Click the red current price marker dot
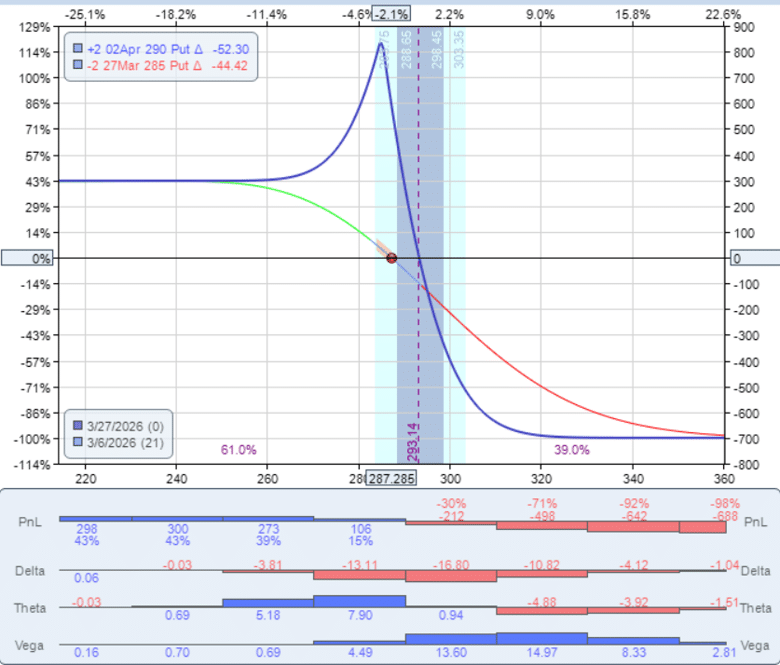The image size is (780, 665). (391, 258)
